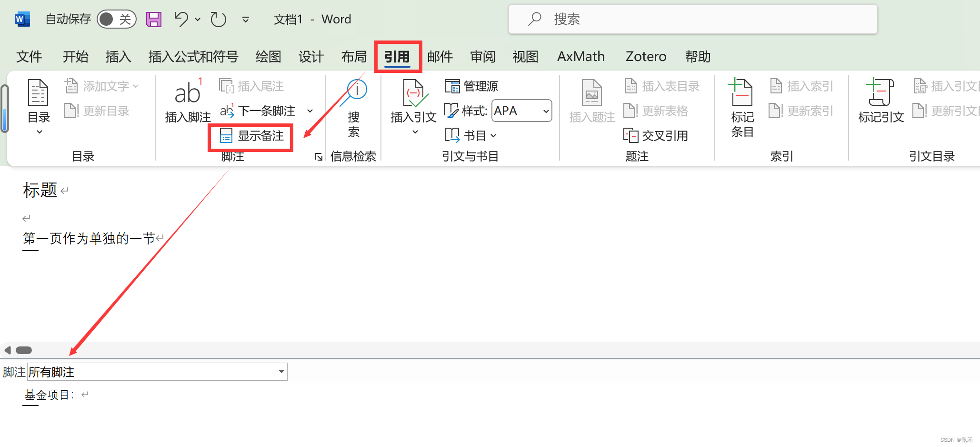
Task: Click 交叉引用 (Cross-reference) button
Action: point(656,136)
